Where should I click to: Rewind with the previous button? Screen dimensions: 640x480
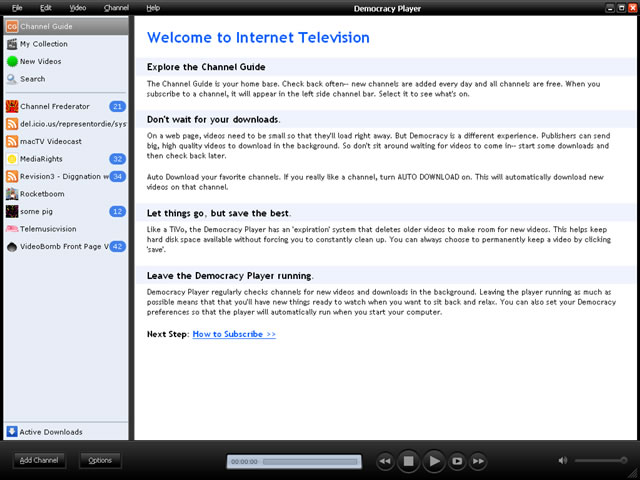tap(385, 461)
